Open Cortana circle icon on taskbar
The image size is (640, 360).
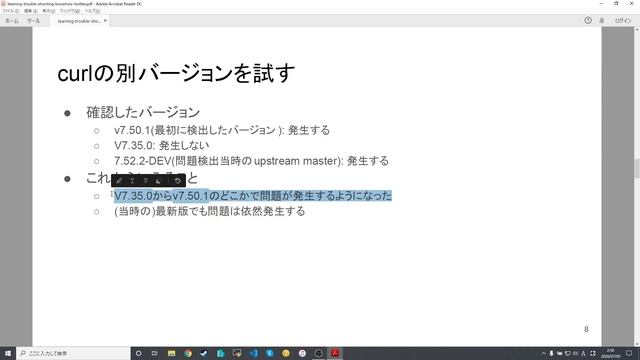(138, 353)
